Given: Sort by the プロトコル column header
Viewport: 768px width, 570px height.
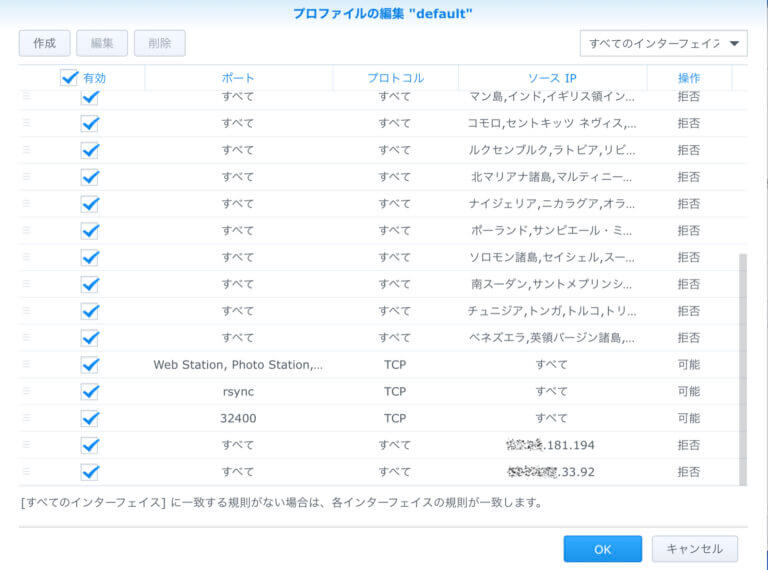Looking at the screenshot, I should [395, 78].
